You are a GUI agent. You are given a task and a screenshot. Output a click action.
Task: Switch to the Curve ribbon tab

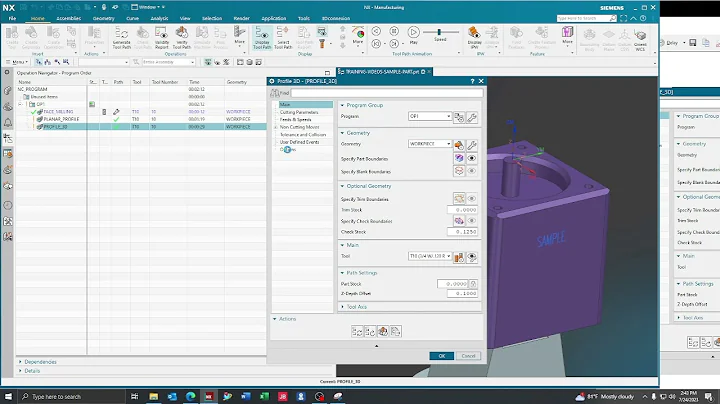132,18
